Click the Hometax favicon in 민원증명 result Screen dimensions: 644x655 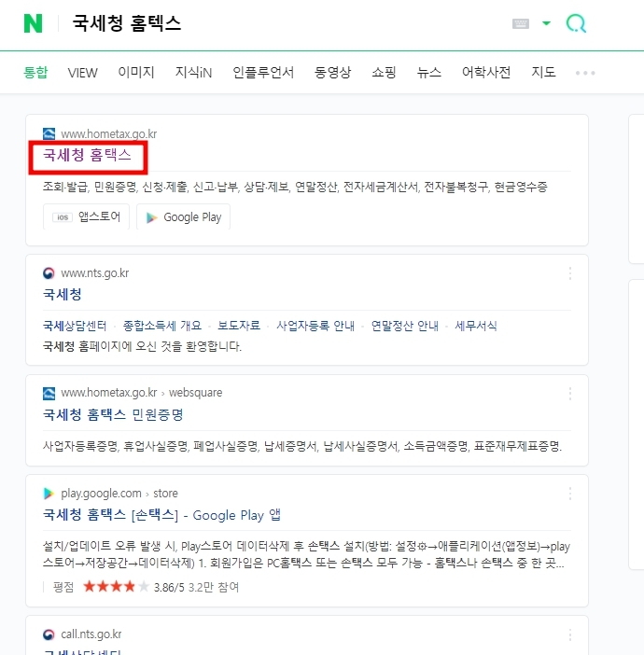49,393
